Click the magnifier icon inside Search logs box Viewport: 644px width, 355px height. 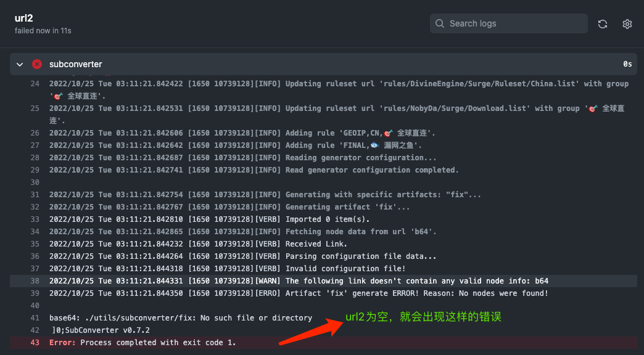439,23
